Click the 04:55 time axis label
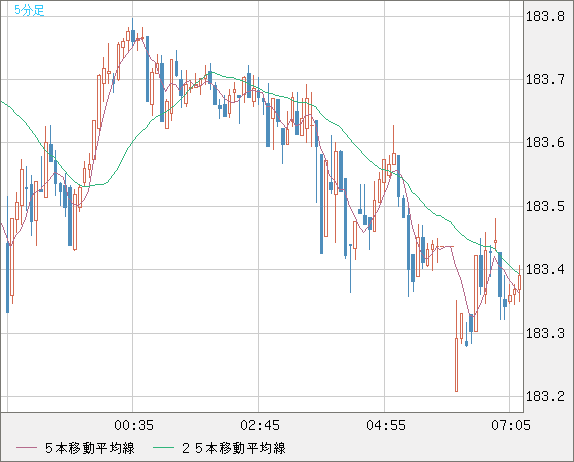This screenshot has width=574, height=462. [386, 425]
